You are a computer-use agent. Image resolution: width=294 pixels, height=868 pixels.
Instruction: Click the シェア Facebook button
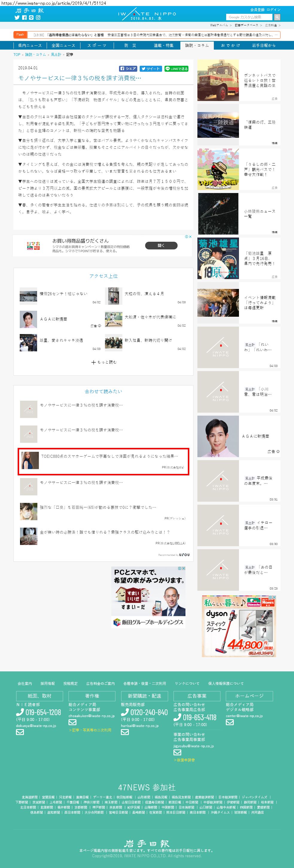tap(128, 69)
